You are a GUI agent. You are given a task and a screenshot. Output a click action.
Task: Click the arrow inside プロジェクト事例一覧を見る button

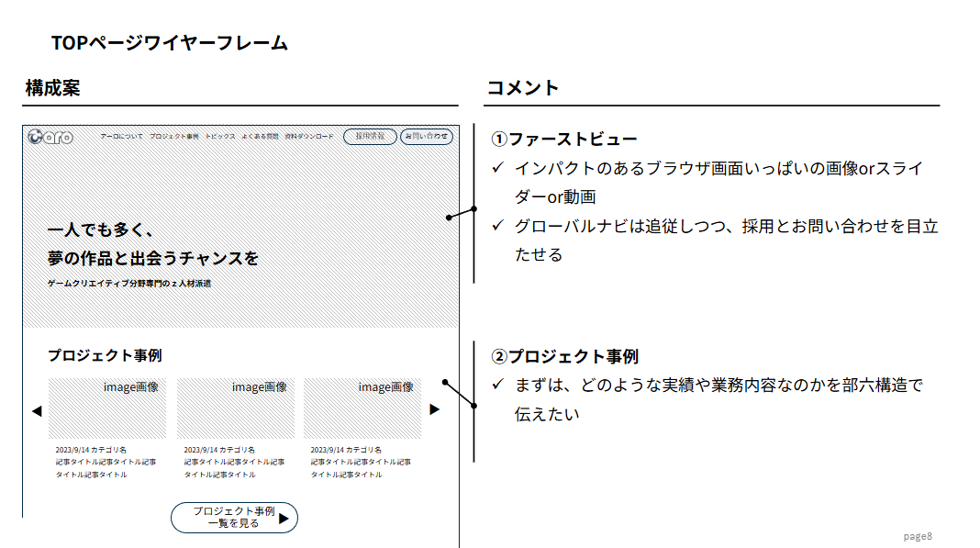point(284,519)
